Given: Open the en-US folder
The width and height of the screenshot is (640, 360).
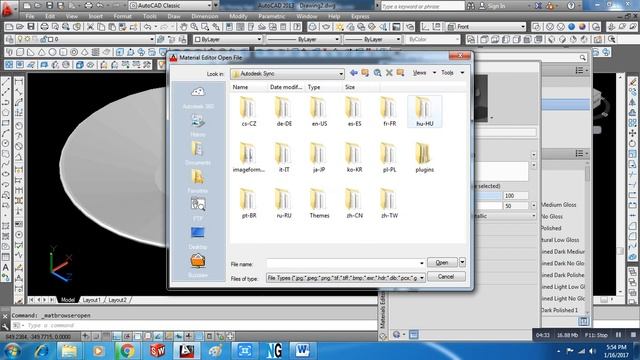Looking at the screenshot, I should click(319, 111).
